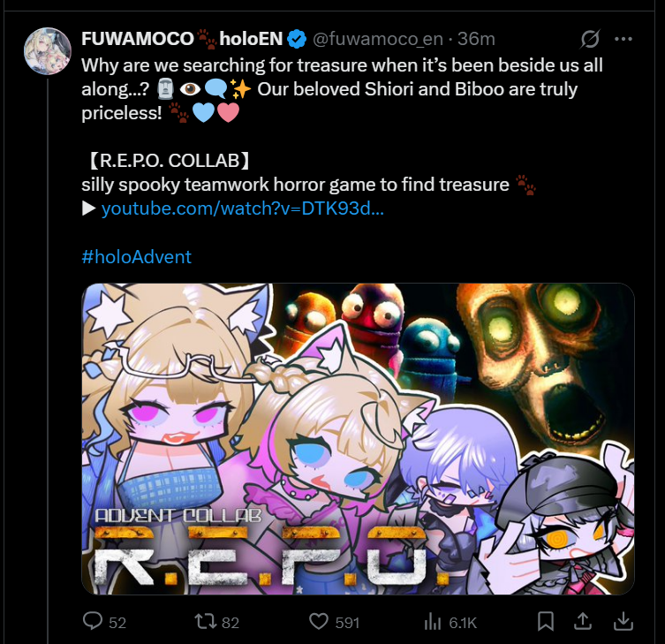Click the 82 reposts count
Image resolution: width=665 pixels, height=644 pixels.
tap(230, 623)
